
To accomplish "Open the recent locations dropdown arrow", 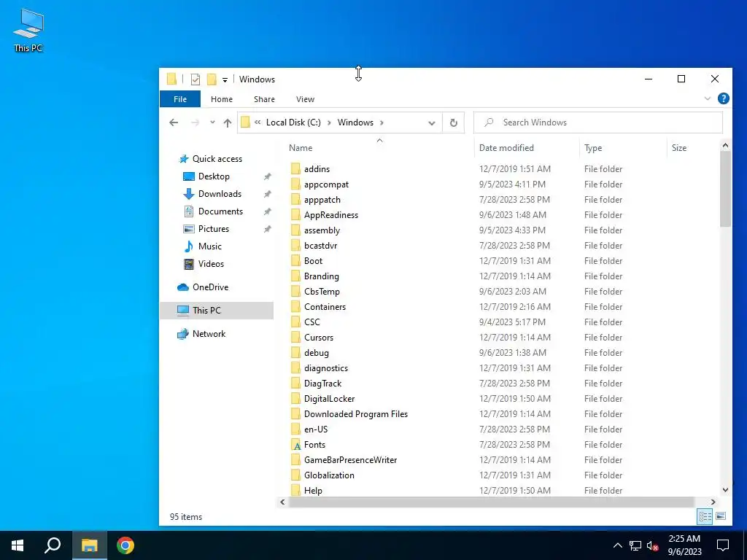I will pos(212,122).
